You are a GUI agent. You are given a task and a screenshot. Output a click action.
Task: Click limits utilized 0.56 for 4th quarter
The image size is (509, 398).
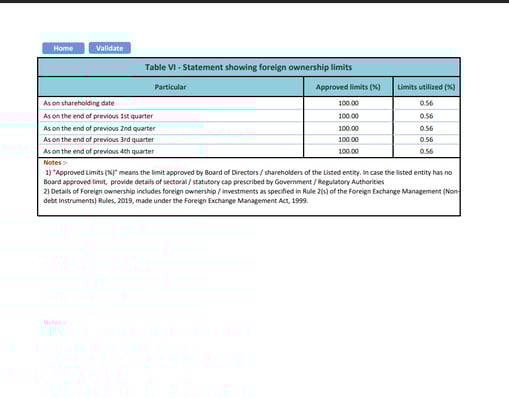point(427,151)
